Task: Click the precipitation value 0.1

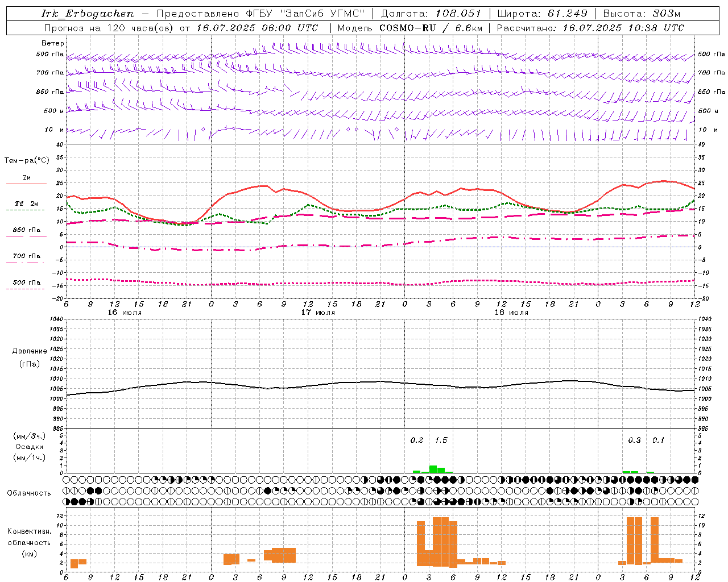Action: [x=658, y=440]
